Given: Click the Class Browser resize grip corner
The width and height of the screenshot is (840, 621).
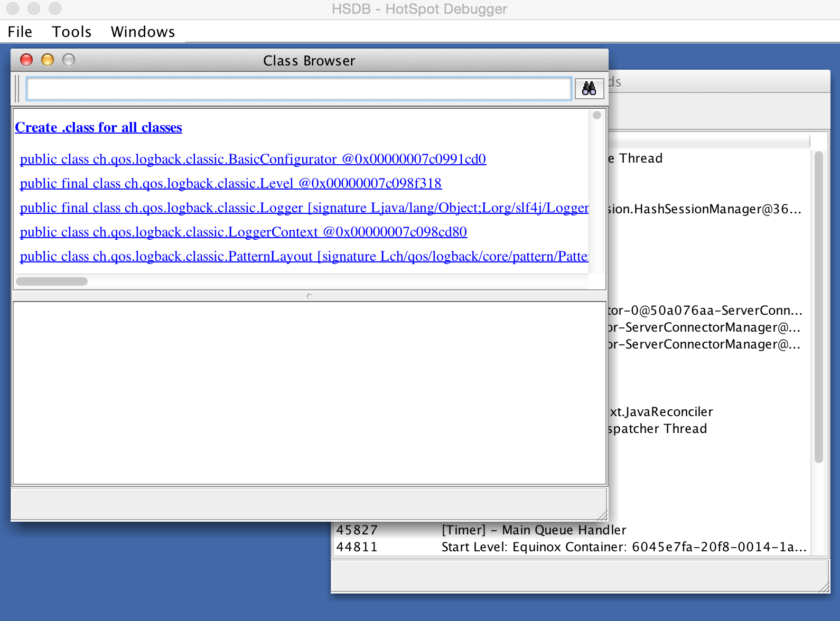Looking at the screenshot, I should tap(602, 515).
